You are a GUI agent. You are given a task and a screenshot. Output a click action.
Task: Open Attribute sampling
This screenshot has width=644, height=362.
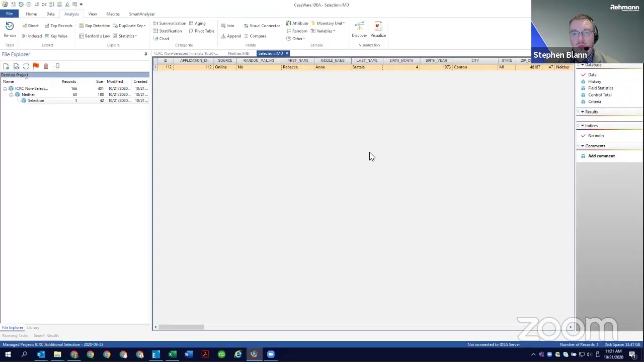297,23
